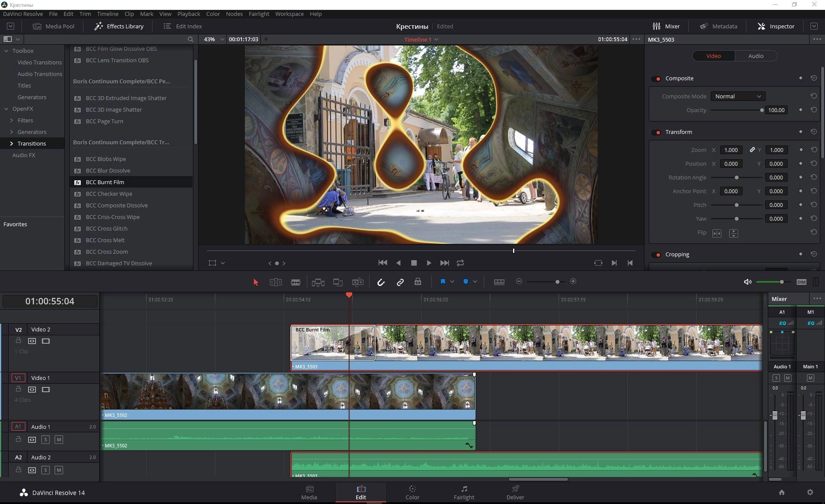Open the flag color dropdown arrow
This screenshot has height=504, width=825.
tap(452, 282)
